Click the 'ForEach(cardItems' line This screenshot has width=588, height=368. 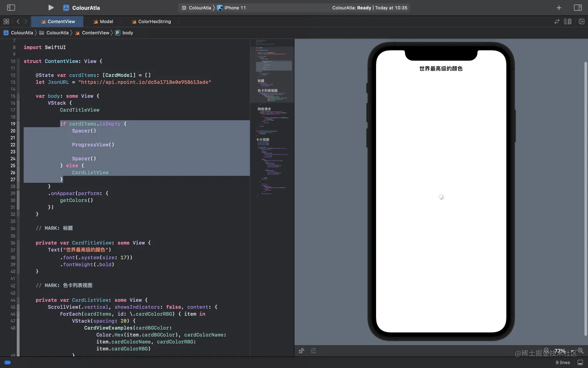pyautogui.click(x=133, y=314)
